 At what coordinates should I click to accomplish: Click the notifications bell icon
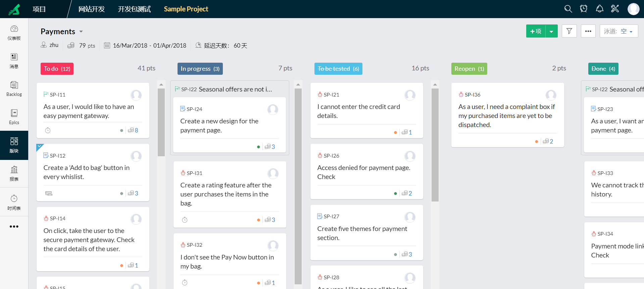(599, 9)
